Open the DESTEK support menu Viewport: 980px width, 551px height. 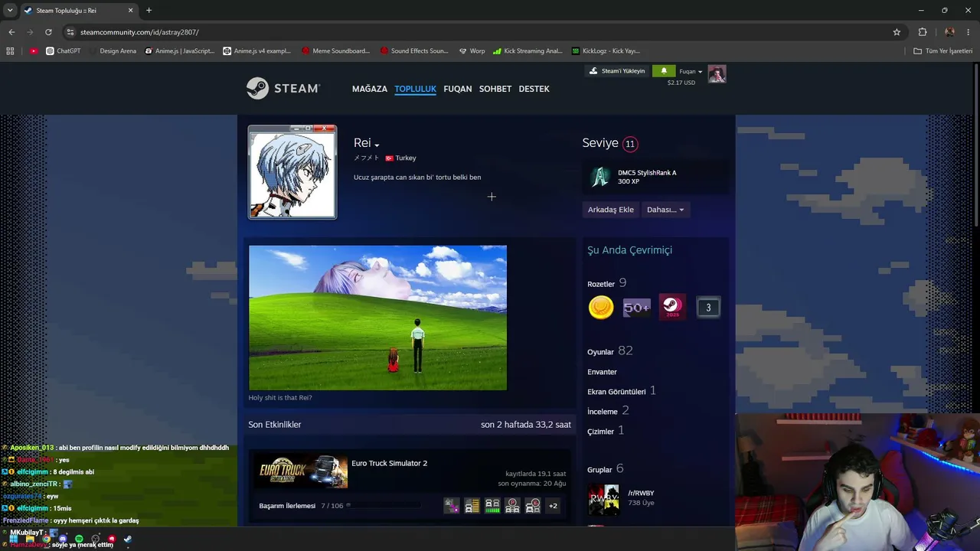534,89
